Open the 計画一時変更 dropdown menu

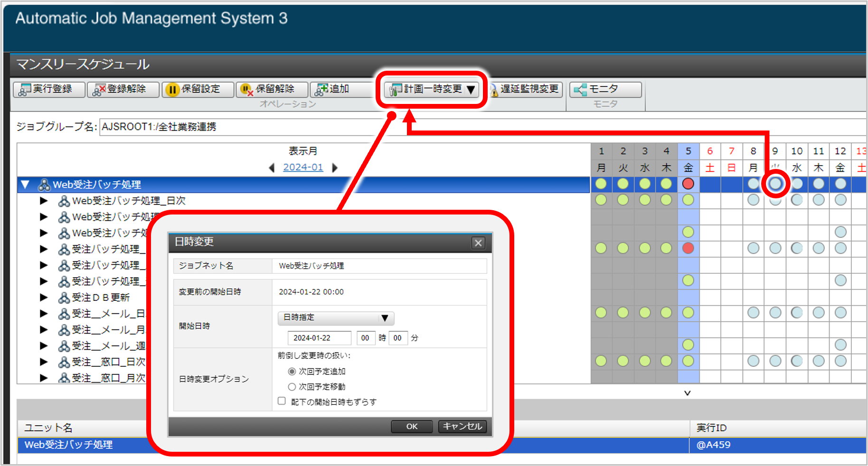coord(432,89)
